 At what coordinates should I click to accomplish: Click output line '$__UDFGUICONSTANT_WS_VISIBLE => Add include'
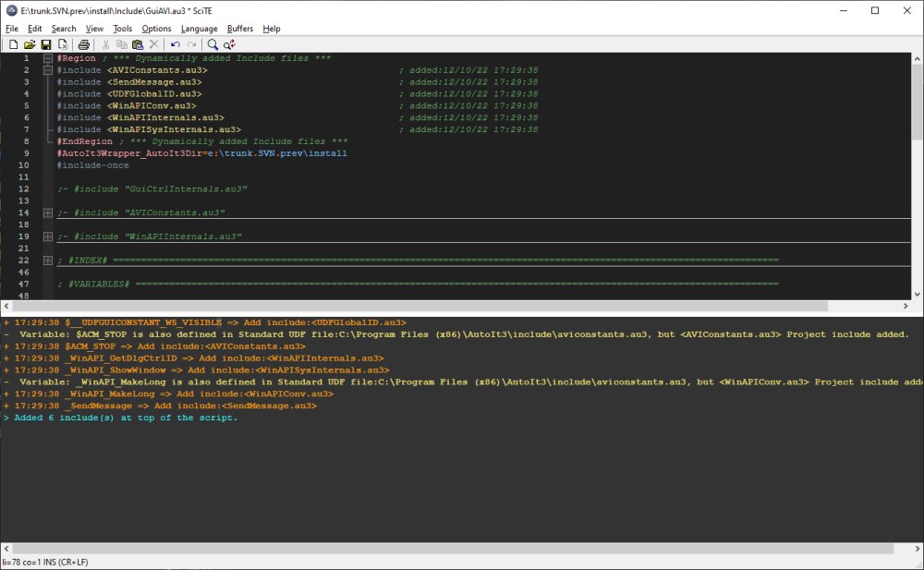[204, 322]
